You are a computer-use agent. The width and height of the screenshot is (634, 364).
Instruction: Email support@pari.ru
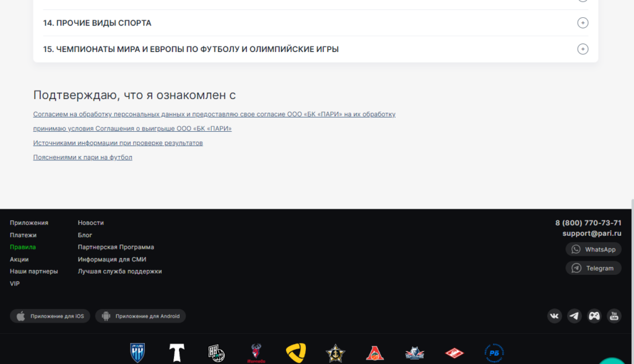click(x=592, y=233)
